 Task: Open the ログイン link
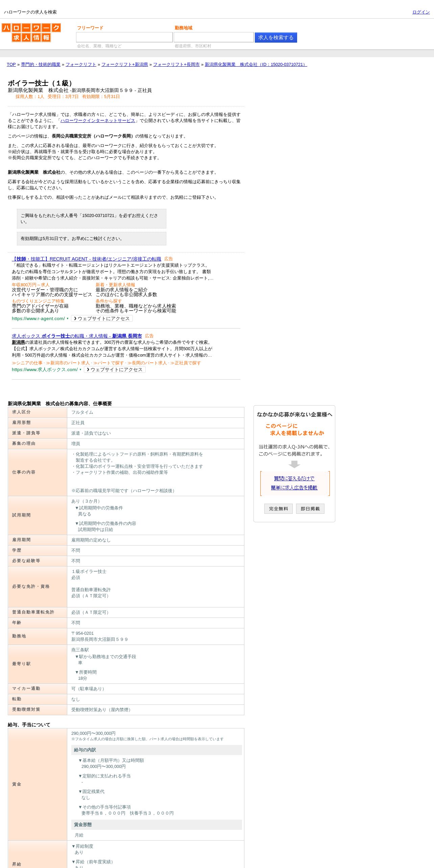coord(421,12)
